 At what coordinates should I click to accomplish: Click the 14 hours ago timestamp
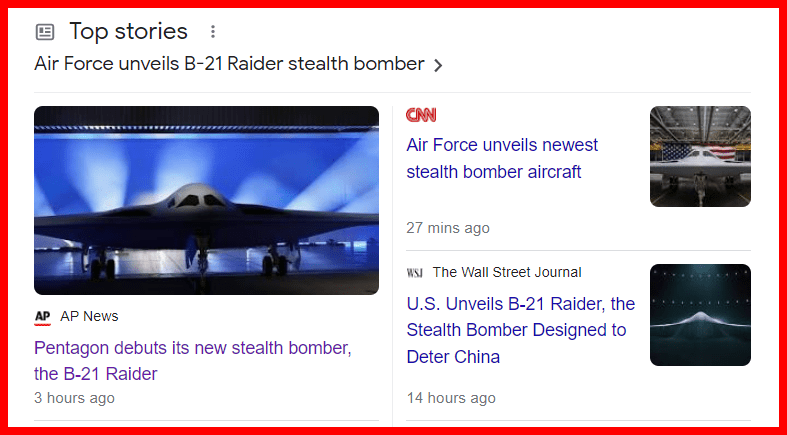click(x=451, y=398)
